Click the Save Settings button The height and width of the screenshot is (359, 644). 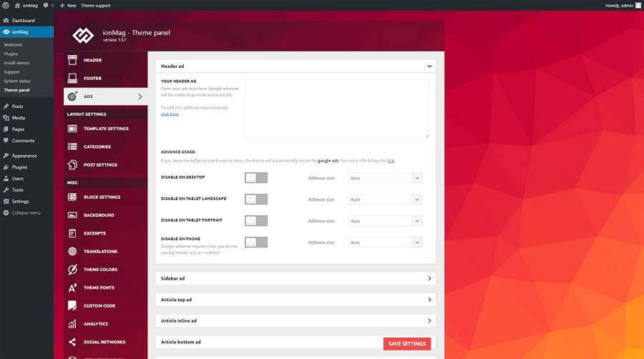pos(406,344)
